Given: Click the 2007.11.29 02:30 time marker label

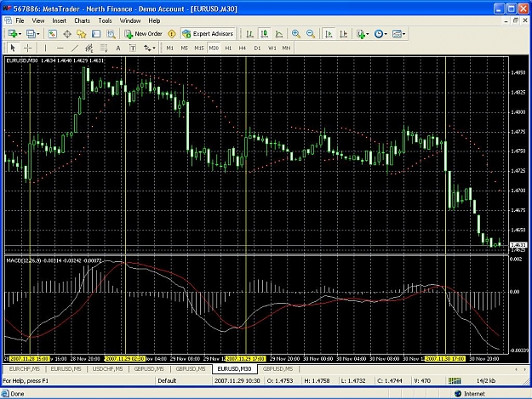Looking at the screenshot, I should coord(125,359).
